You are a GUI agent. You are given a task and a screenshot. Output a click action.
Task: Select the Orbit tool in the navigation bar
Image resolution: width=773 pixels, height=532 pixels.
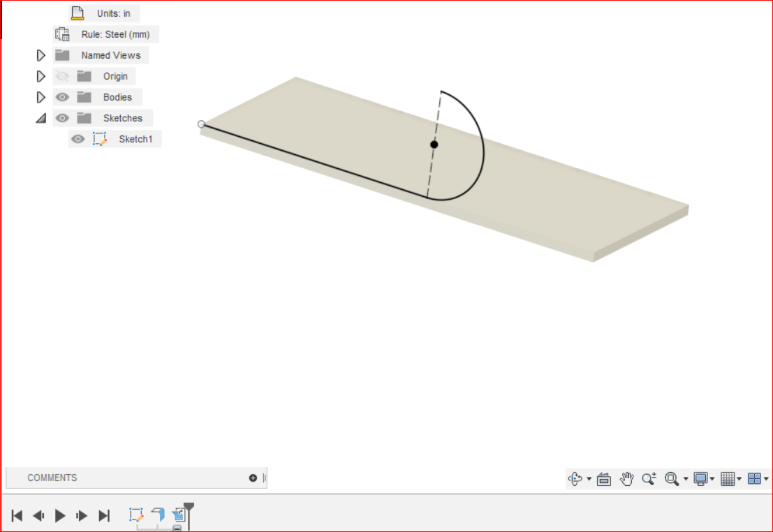tap(575, 479)
